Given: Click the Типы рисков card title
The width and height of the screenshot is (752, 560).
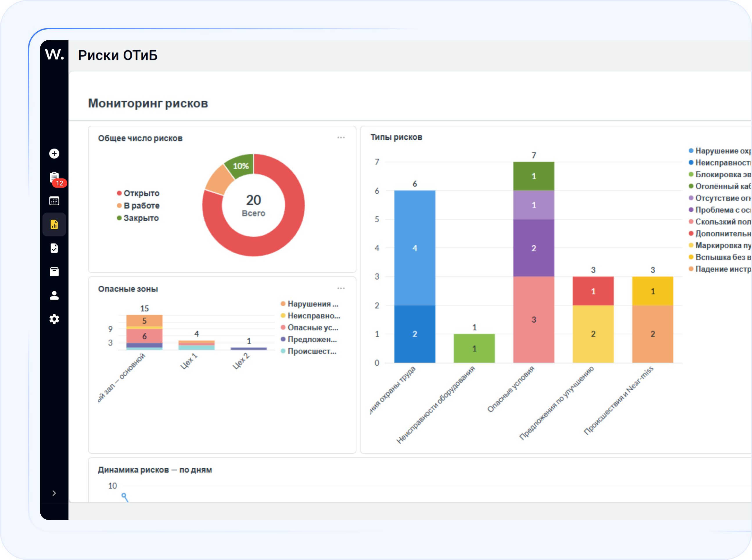Looking at the screenshot, I should (396, 137).
